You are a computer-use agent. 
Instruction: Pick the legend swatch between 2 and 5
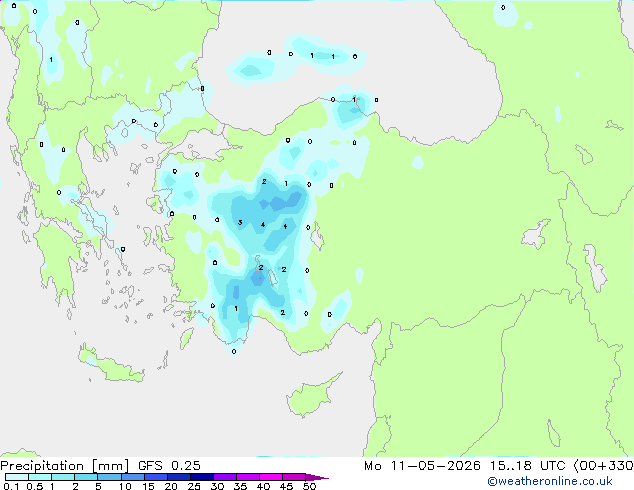click(86, 477)
